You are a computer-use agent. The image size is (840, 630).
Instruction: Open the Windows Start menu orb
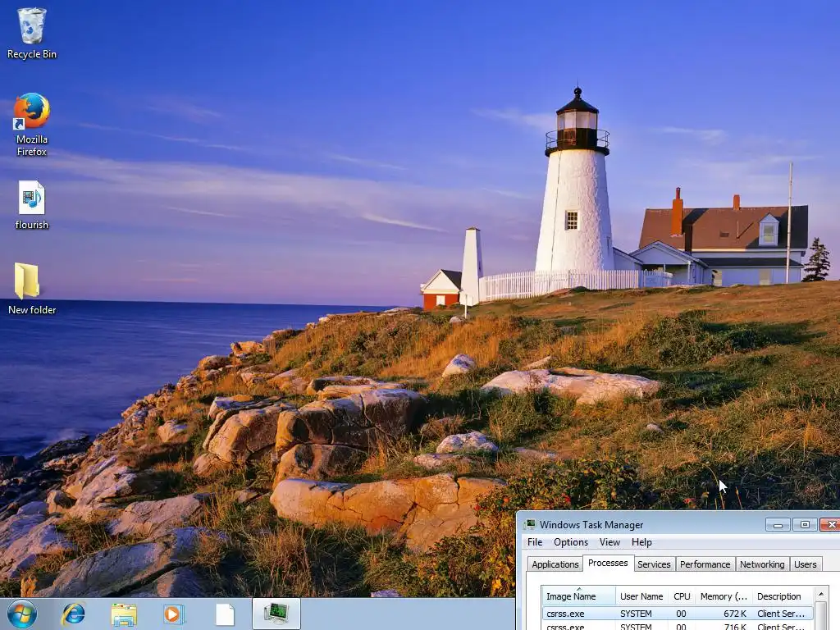point(22,614)
